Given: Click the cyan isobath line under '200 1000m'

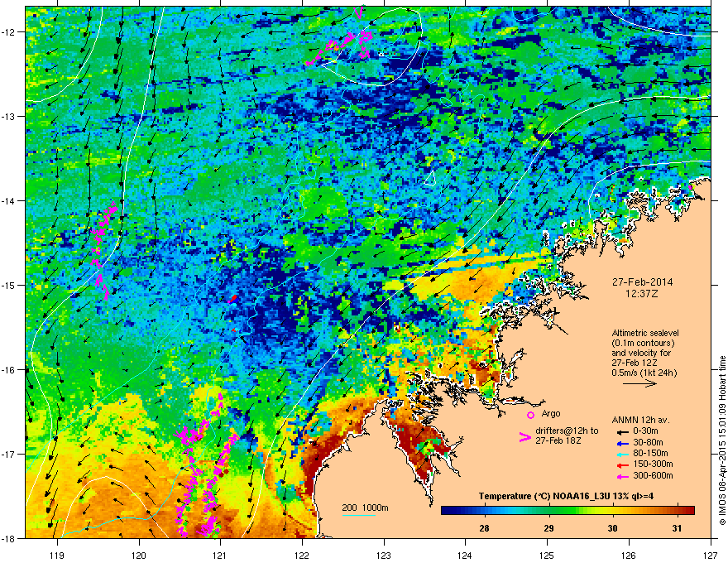Looking at the screenshot, I should coord(358,516).
